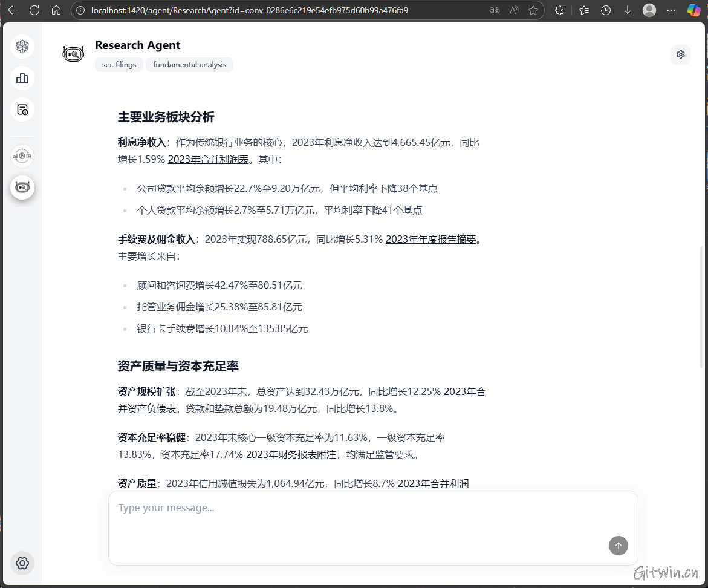The image size is (708, 588).
Task: Select the Bitcoin trading agent in the sidebar
Action: point(22,156)
